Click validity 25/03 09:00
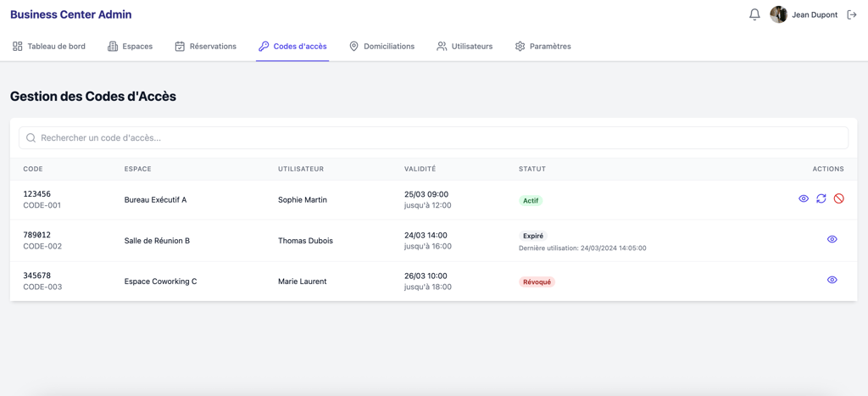This screenshot has width=868, height=396. 426,194
